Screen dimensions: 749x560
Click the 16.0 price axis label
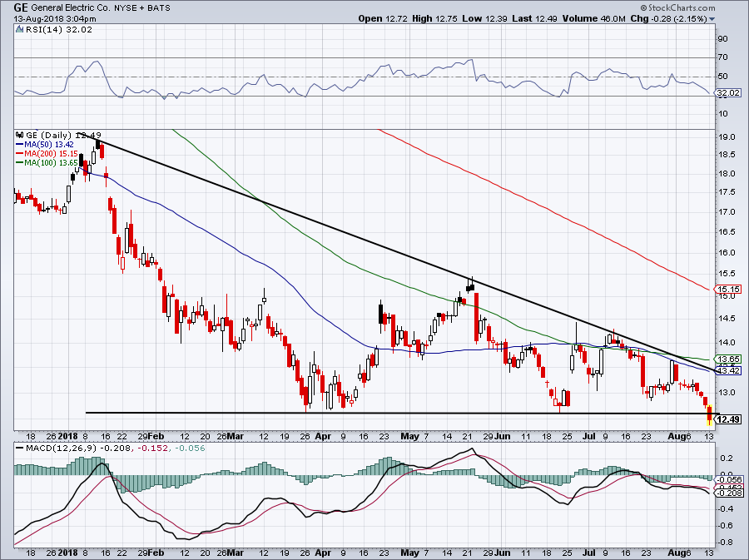(726, 253)
